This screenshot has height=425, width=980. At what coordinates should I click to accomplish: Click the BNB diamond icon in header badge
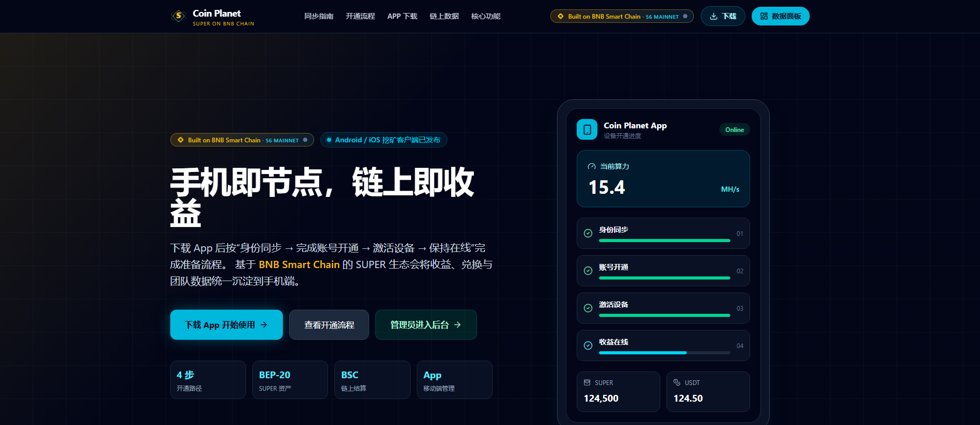(561, 16)
